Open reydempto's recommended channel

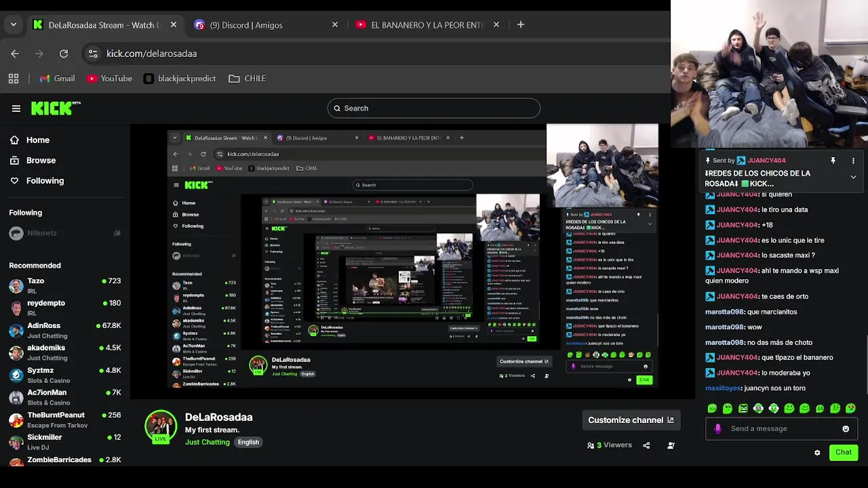click(65, 308)
